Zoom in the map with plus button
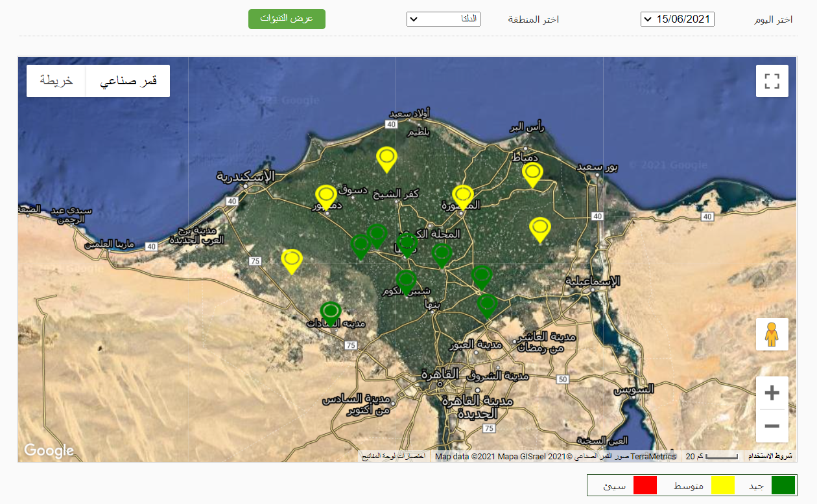 pos(772,393)
